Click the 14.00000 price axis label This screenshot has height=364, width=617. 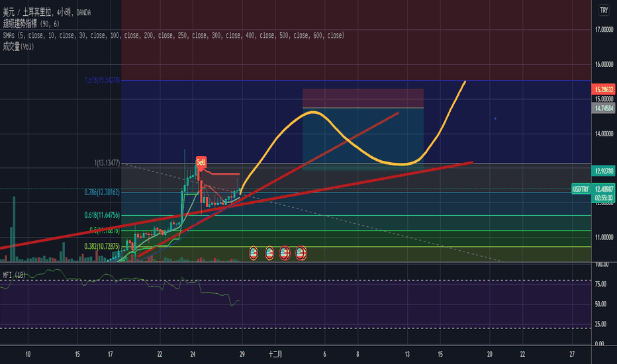604,134
